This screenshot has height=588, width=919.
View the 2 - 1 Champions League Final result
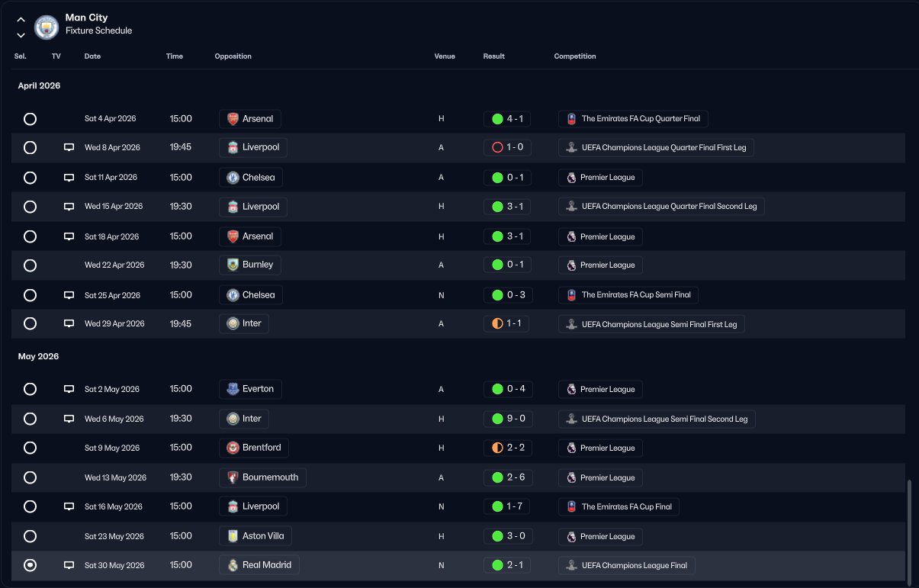point(507,566)
